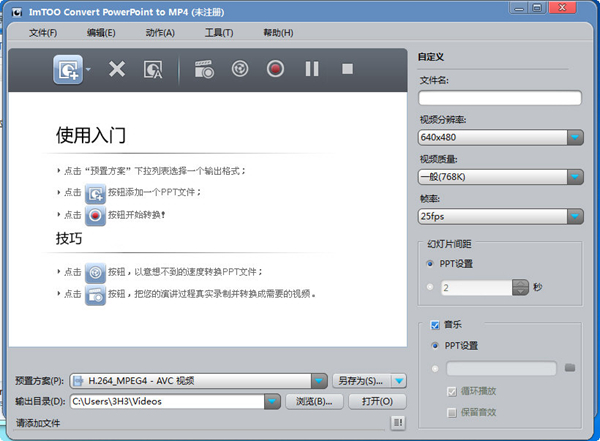Image resolution: width=600 pixels, height=441 pixels.
Task: Click the record presentation camera icon
Action: 204,69
